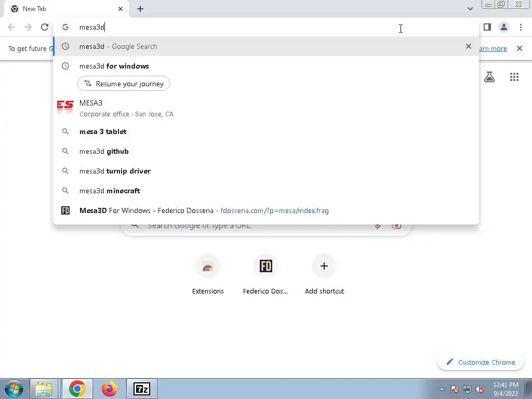This screenshot has width=532, height=399.
Task: Pick the 'mesa 3 tablet' suggestion
Action: [x=266, y=131]
